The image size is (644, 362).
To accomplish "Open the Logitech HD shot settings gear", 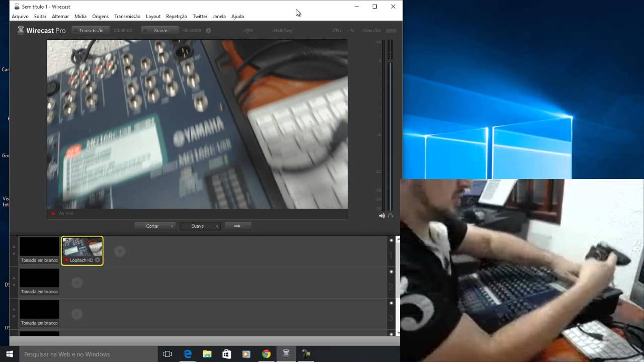I will click(98, 260).
